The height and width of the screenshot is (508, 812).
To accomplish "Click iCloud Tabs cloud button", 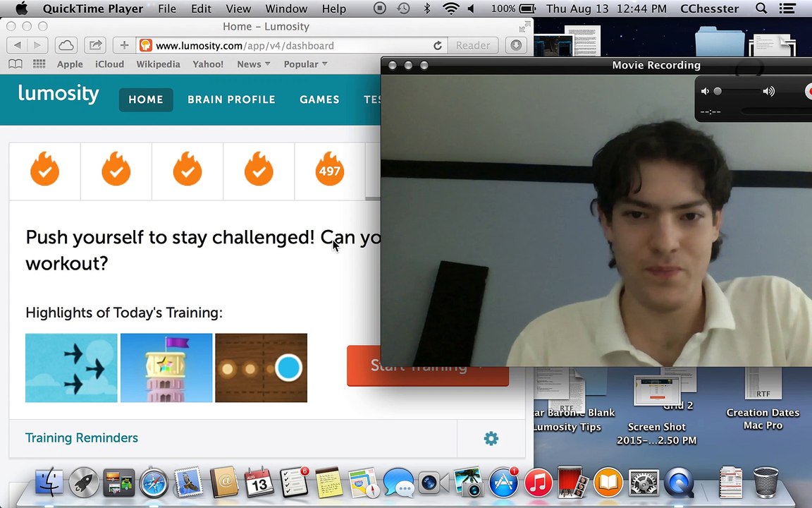I will tap(66, 46).
